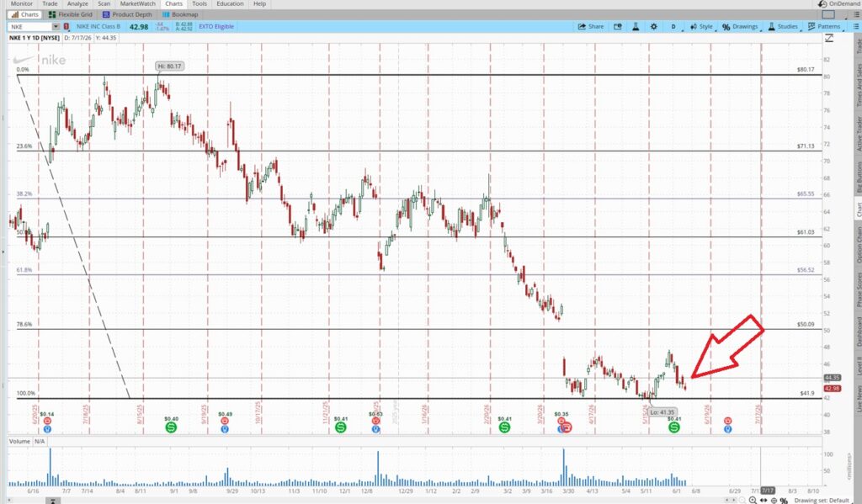The height and width of the screenshot is (504, 862).
Task: Open the chart grid layout selector
Action: click(828, 15)
